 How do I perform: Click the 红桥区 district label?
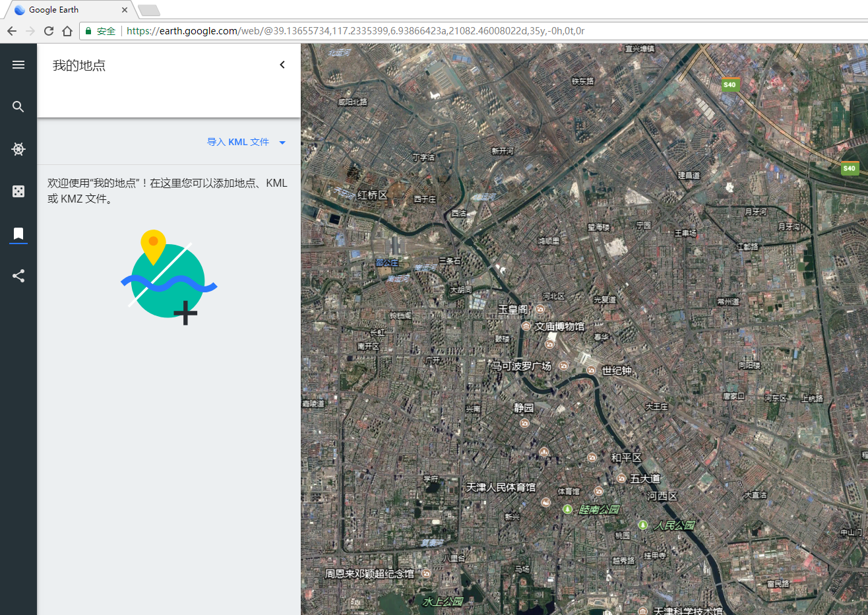pos(373,195)
